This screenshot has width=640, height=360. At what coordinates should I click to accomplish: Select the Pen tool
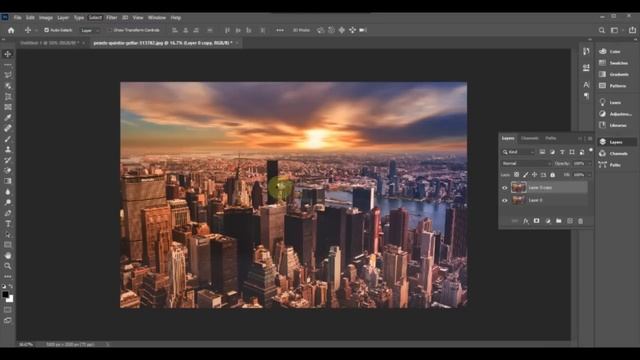point(8,213)
